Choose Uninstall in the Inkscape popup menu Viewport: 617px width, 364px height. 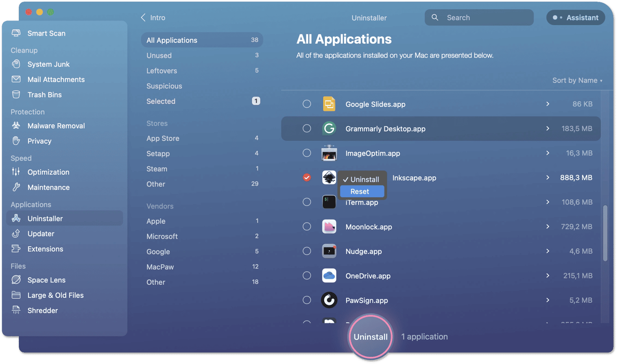pos(362,179)
